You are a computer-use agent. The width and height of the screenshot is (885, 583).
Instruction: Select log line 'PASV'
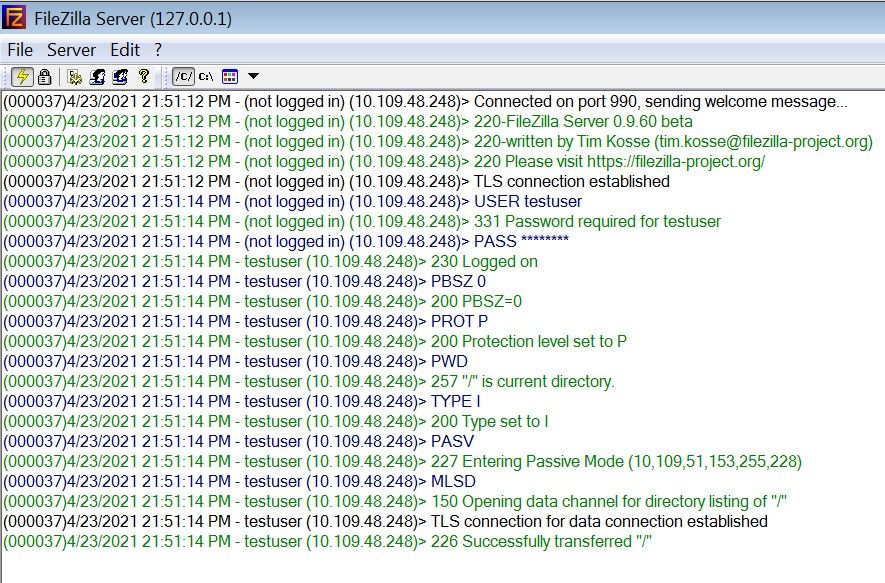coord(239,442)
